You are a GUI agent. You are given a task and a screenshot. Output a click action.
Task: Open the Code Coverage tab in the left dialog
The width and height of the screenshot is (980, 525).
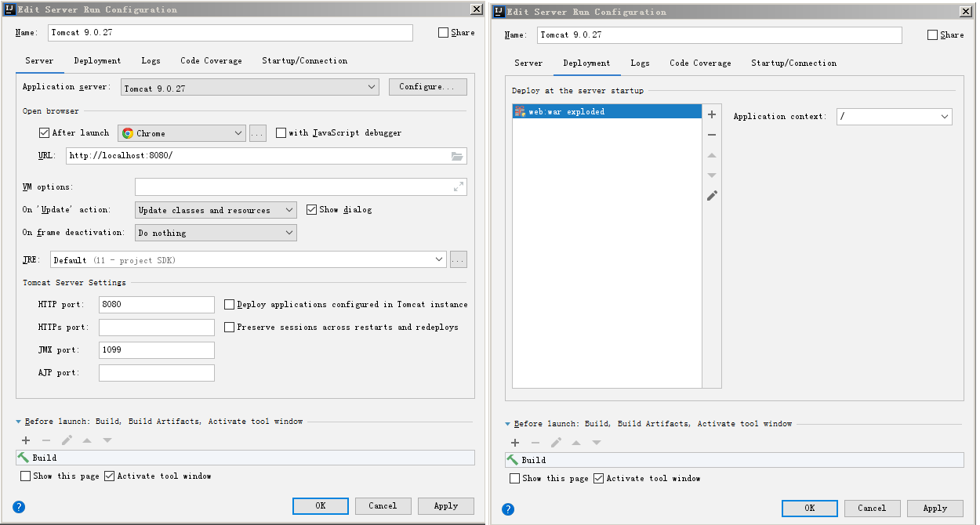(x=211, y=61)
